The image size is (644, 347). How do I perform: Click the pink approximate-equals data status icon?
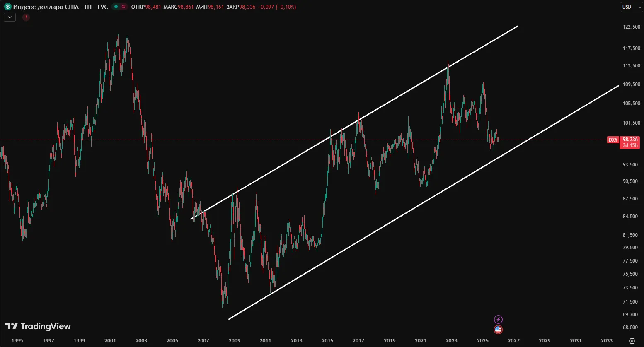(123, 7)
